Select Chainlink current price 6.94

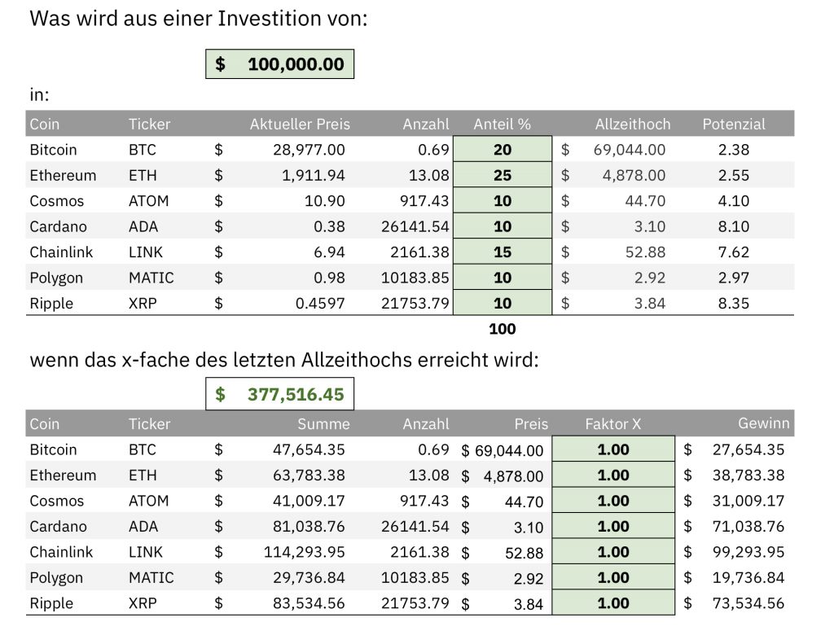[x=329, y=252]
